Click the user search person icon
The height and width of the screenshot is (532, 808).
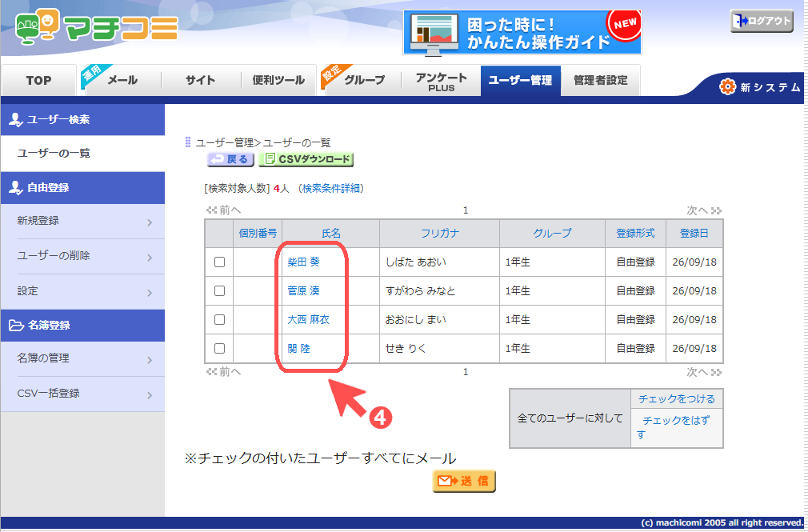[16, 119]
